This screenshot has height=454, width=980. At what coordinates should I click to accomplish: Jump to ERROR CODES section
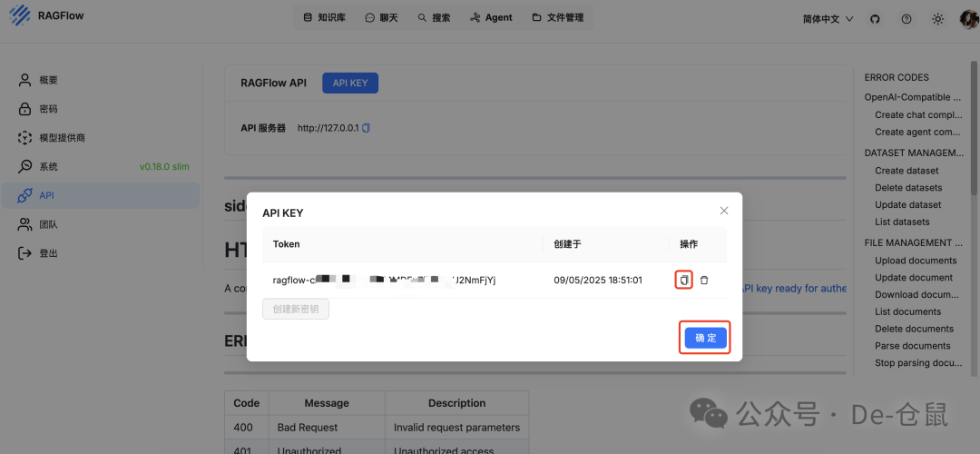[x=897, y=77]
